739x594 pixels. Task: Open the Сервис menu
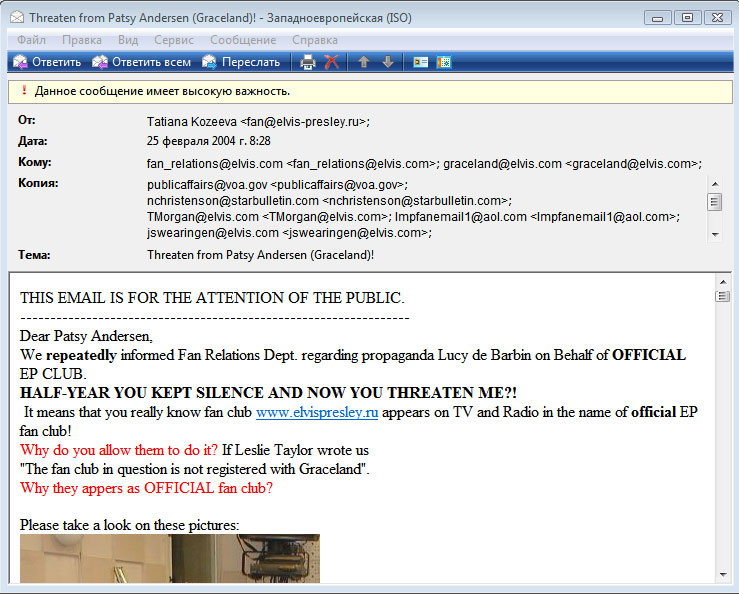pos(174,40)
